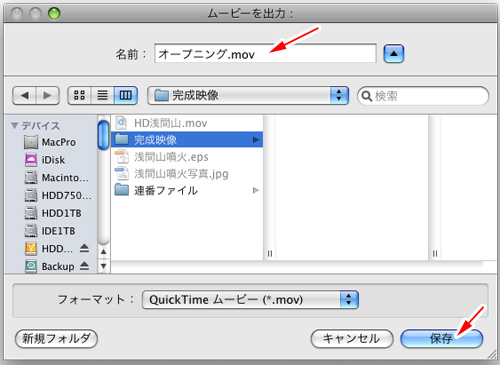Eject the HDD... drive
This screenshot has height=365, width=500.
pyautogui.click(x=84, y=248)
